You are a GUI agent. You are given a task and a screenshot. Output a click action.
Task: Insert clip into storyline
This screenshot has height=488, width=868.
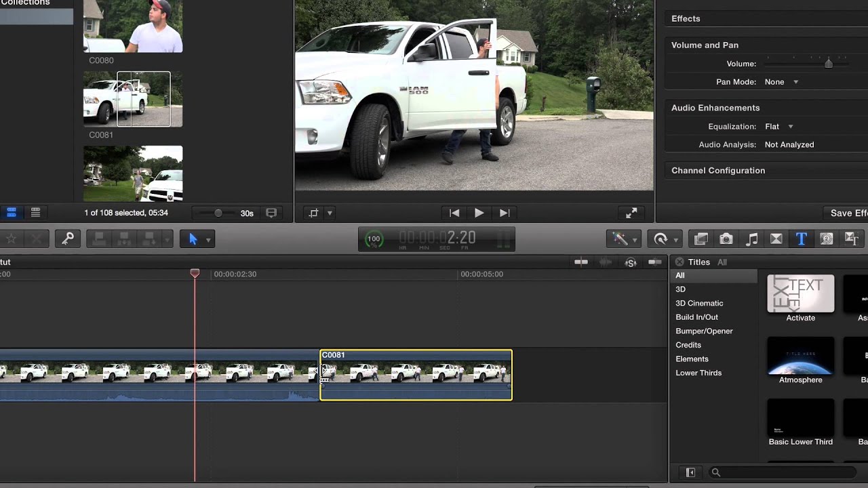pyautogui.click(x=124, y=239)
